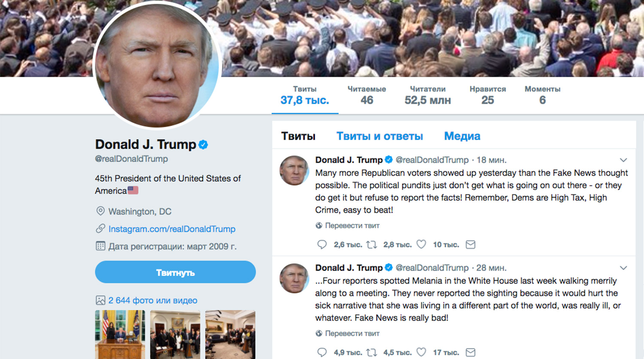Open the first Oval Office photo thumbnail
The height and width of the screenshot is (359, 644).
[120, 335]
